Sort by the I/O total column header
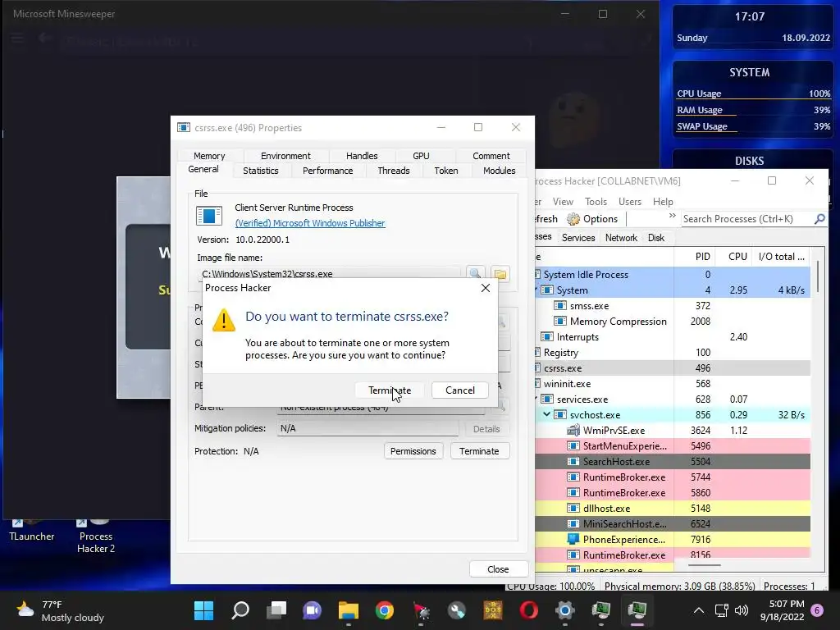The height and width of the screenshot is (630, 840). tap(781, 257)
